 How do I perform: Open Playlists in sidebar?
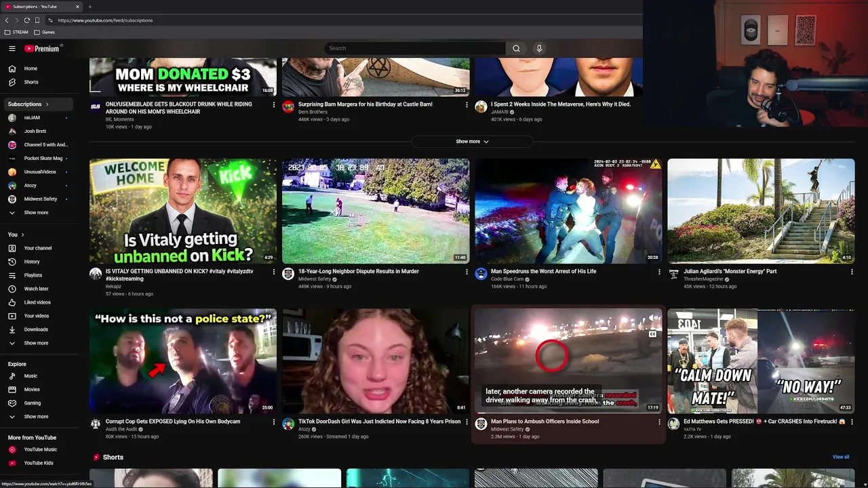click(38, 275)
